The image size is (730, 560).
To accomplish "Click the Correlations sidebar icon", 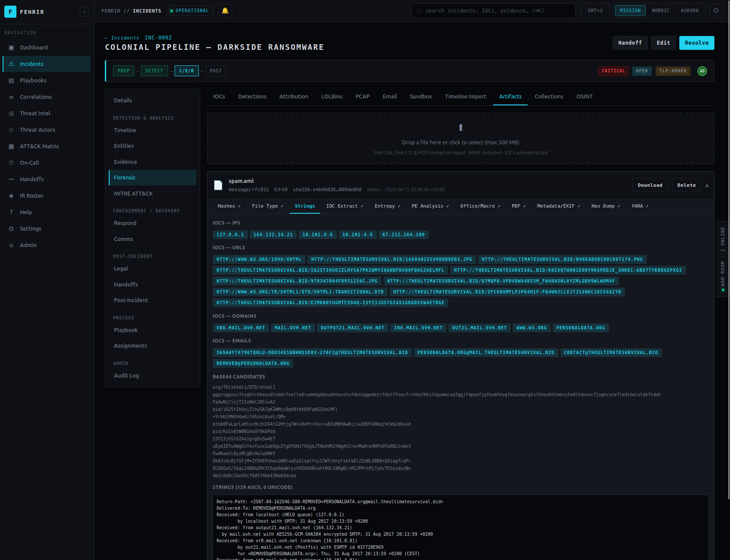I will tap(11, 97).
